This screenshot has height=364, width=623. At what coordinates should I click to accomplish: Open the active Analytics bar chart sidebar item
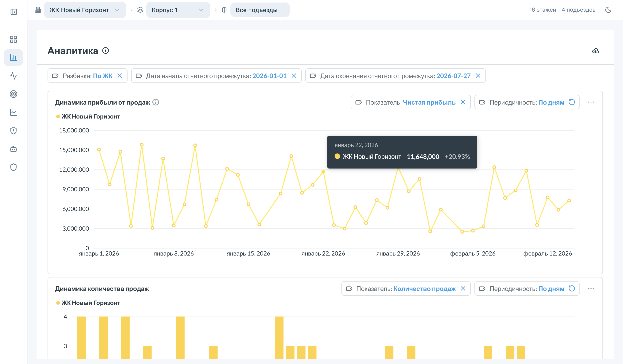(x=13, y=58)
